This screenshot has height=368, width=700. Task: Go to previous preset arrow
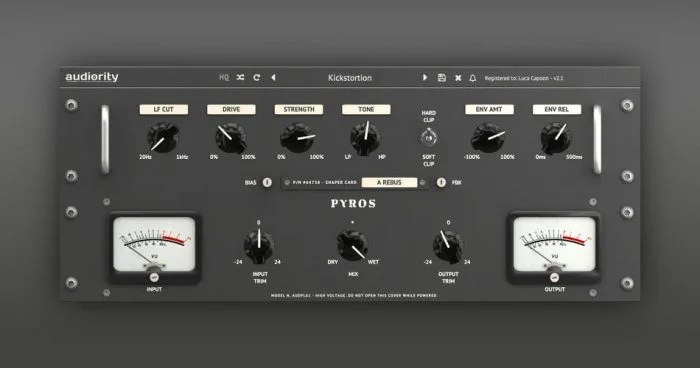click(273, 77)
